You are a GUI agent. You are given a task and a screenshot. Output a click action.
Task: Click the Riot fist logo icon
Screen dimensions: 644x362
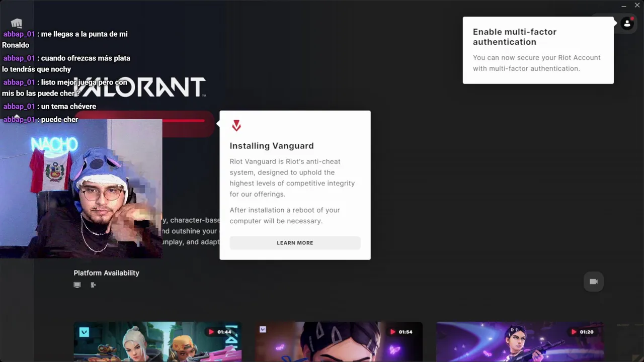coord(17,23)
